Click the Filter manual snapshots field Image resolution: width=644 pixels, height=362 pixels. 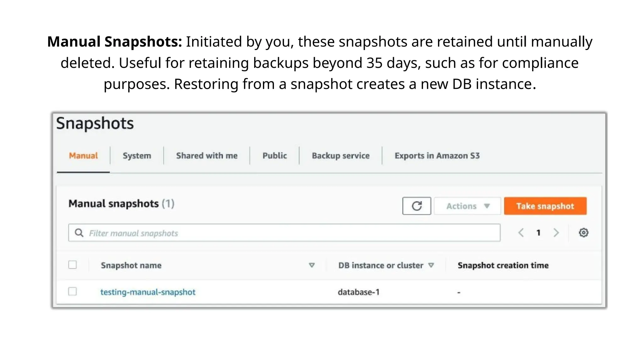[289, 233]
